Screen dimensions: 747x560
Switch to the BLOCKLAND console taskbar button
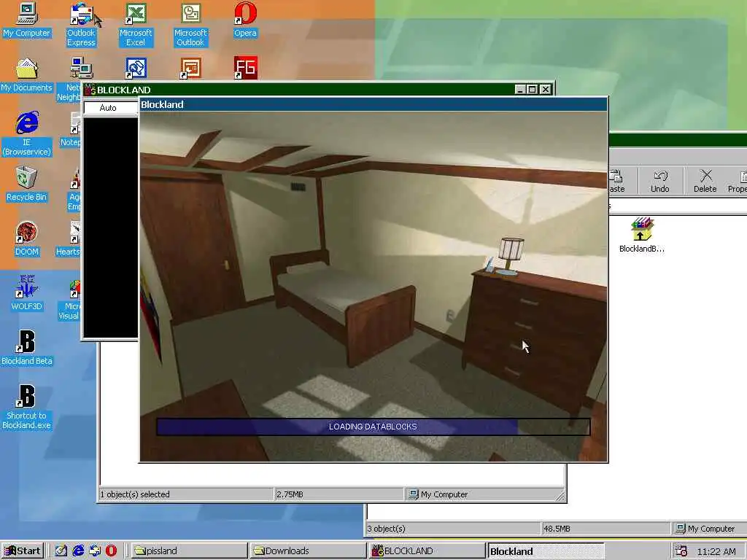pos(427,551)
